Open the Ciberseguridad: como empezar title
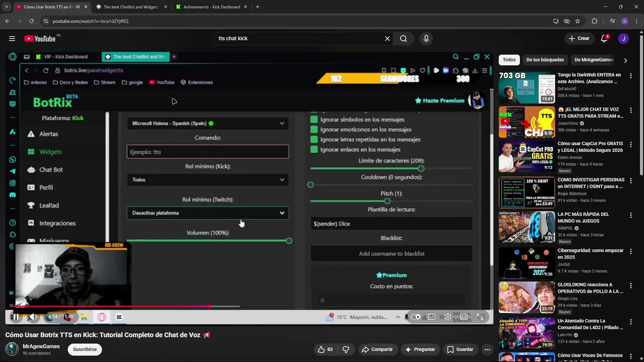 click(x=590, y=253)
